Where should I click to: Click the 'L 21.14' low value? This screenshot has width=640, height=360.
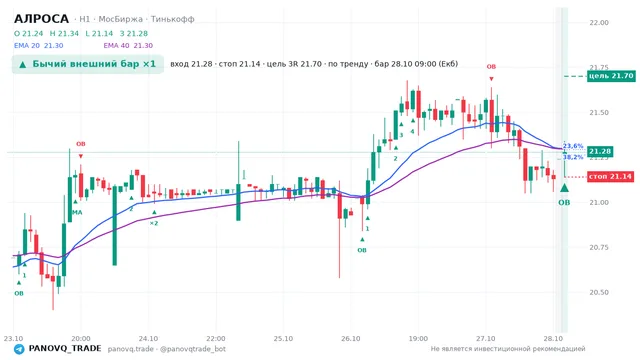pyautogui.click(x=99, y=33)
